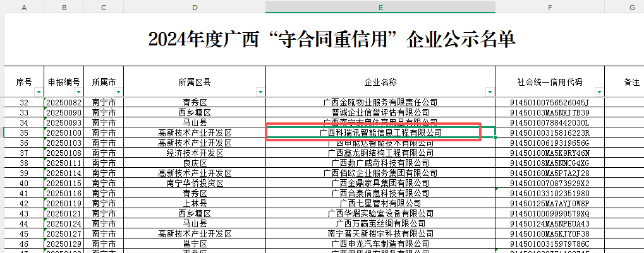Open the 序号 column filter dropdown
This screenshot has height=253, width=644.
pyautogui.click(x=38, y=92)
